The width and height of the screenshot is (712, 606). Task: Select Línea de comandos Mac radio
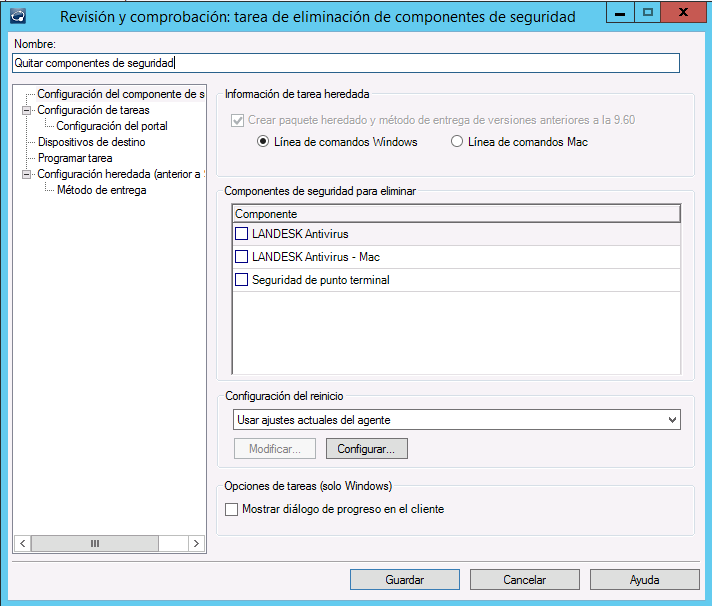click(457, 142)
